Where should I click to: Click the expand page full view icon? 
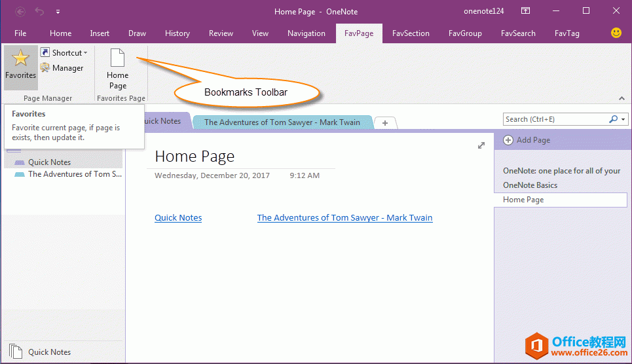coord(481,145)
